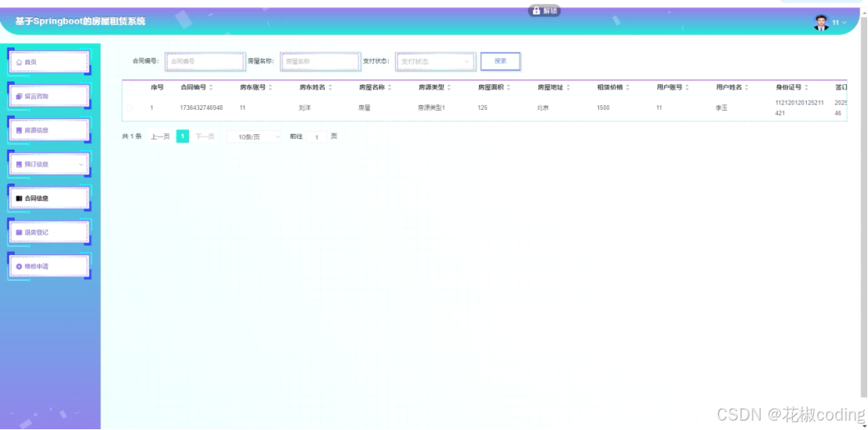The width and height of the screenshot is (868, 430).
Task: Tick the checkbox for contract row 1736432746948
Action: point(130,108)
